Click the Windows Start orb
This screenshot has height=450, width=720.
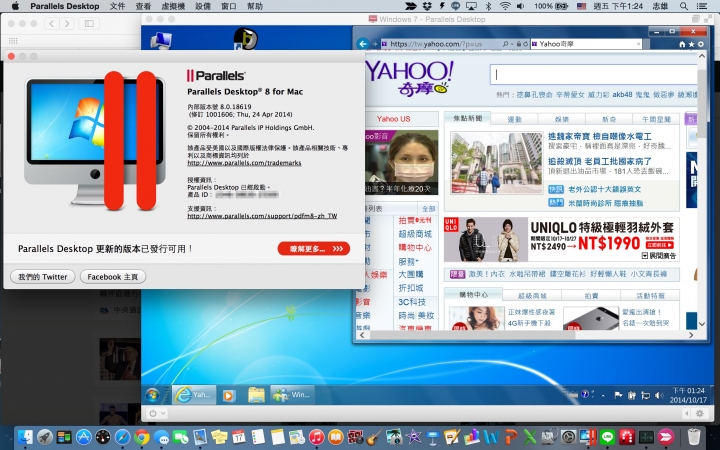(152, 395)
